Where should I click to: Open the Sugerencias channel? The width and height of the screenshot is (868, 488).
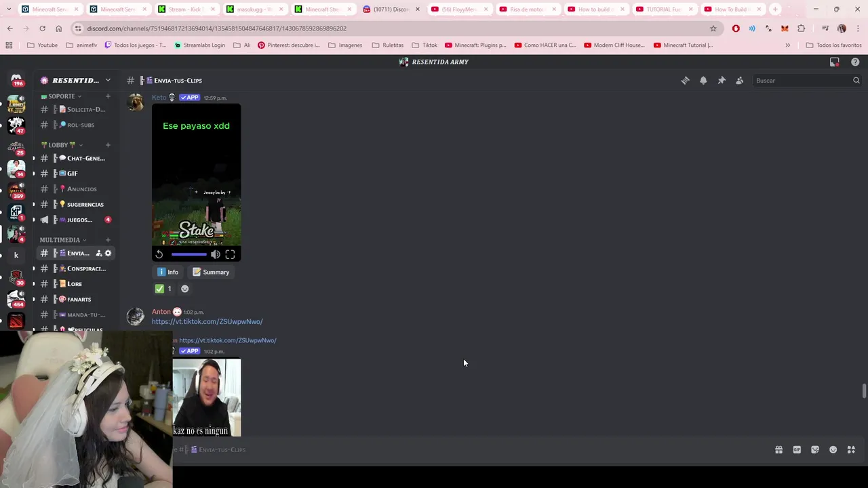pos(75,204)
